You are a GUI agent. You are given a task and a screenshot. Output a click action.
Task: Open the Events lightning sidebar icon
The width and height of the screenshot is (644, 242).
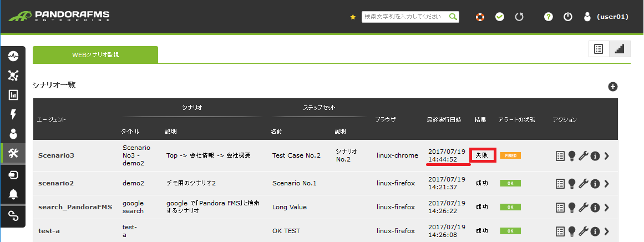pyautogui.click(x=13, y=114)
